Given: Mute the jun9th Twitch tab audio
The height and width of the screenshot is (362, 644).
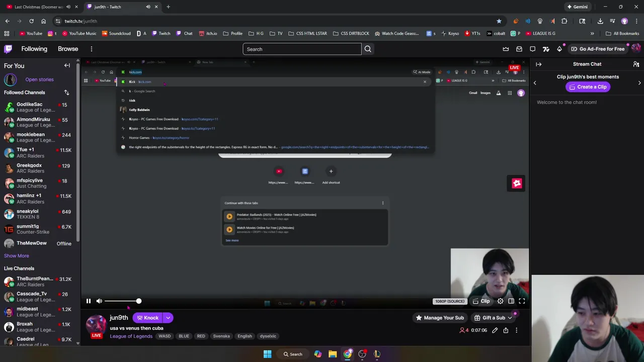Looking at the screenshot, I should click(x=148, y=7).
